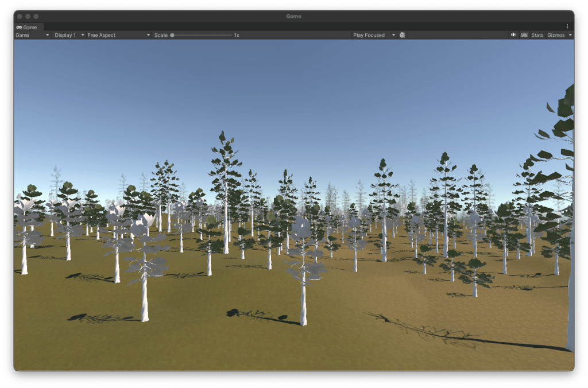Click the Gizmos button
The height and width of the screenshot is (388, 588).
(556, 35)
